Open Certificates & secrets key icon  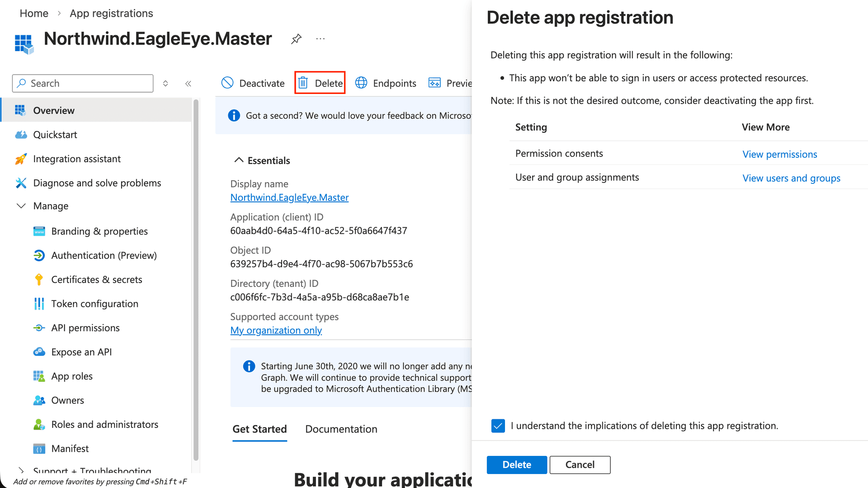click(x=39, y=280)
